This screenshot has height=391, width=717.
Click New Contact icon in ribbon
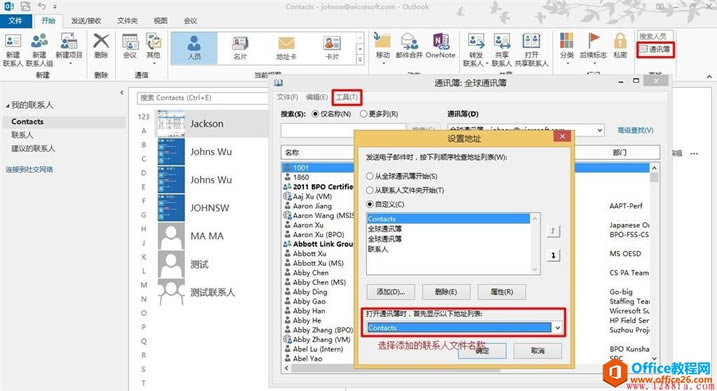coord(12,42)
